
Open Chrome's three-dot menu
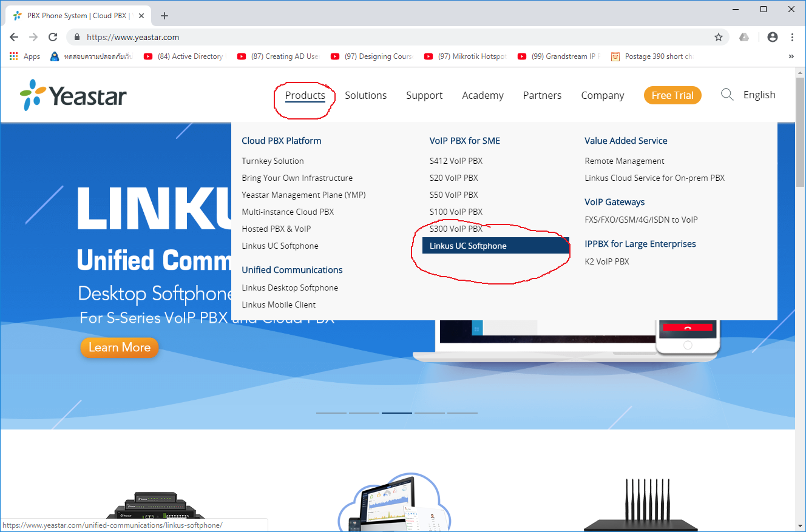(793, 37)
